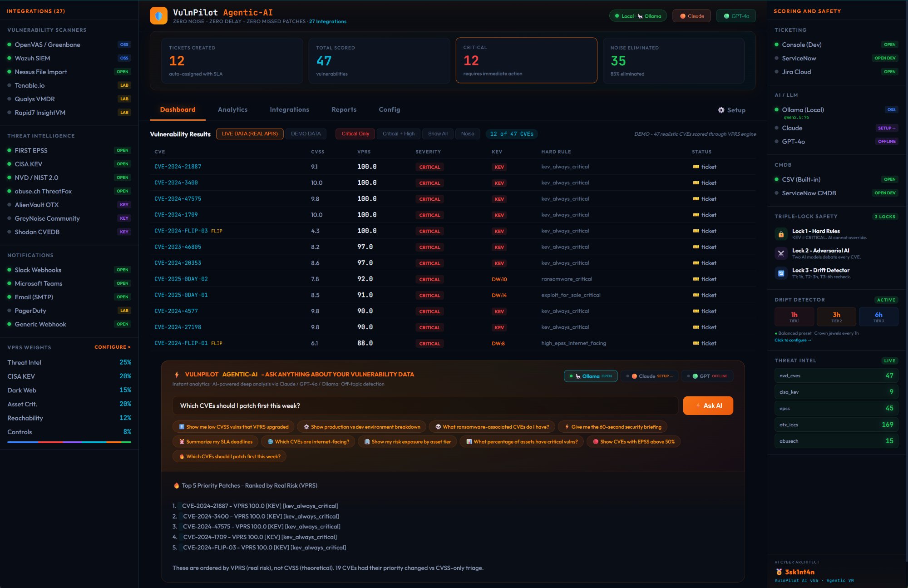Open the GPT-4o model selector chip
Screen dimensions: 908x588
tap(735, 15)
